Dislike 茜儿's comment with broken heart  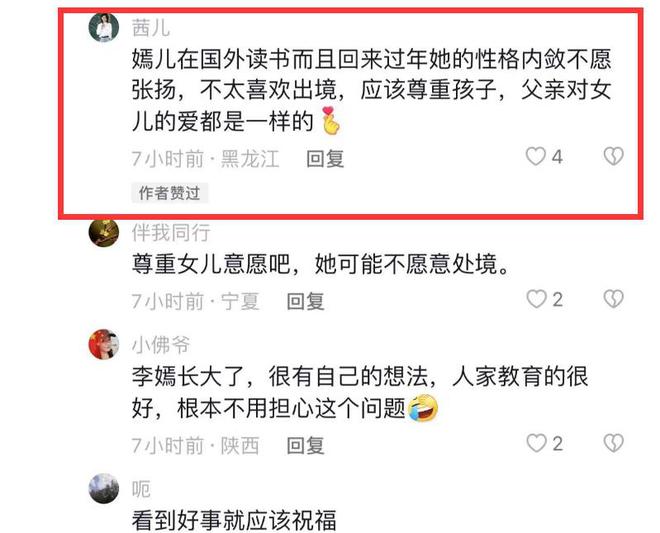click(613, 156)
